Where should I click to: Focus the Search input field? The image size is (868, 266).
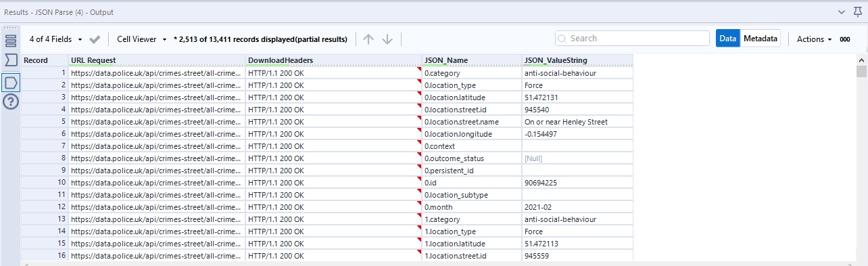tap(632, 39)
